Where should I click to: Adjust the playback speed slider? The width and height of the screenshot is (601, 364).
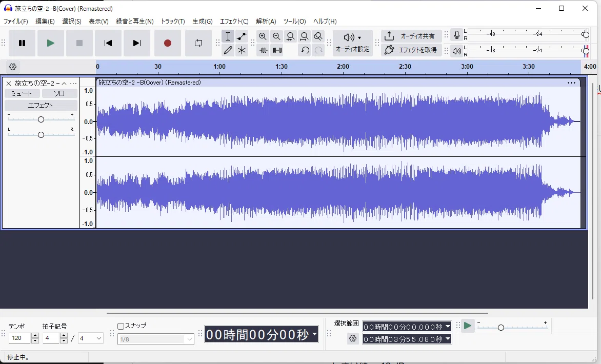point(512,327)
